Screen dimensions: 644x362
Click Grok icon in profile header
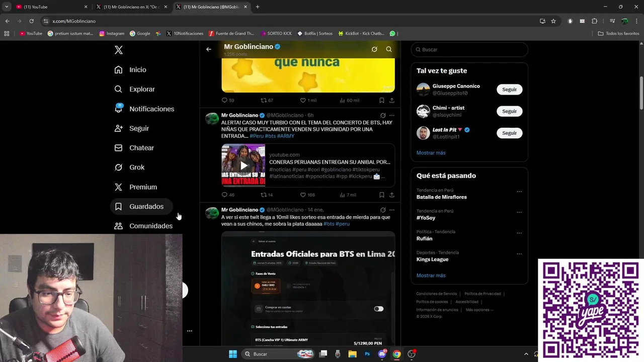(x=374, y=49)
